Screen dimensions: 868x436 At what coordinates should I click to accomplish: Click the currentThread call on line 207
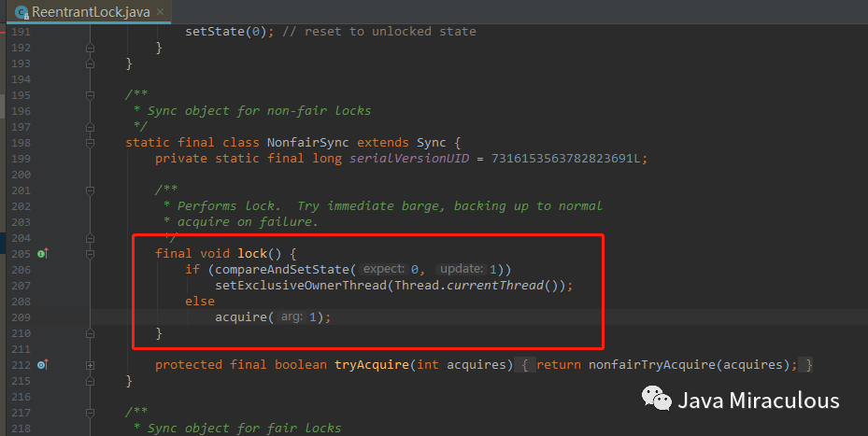point(495,286)
